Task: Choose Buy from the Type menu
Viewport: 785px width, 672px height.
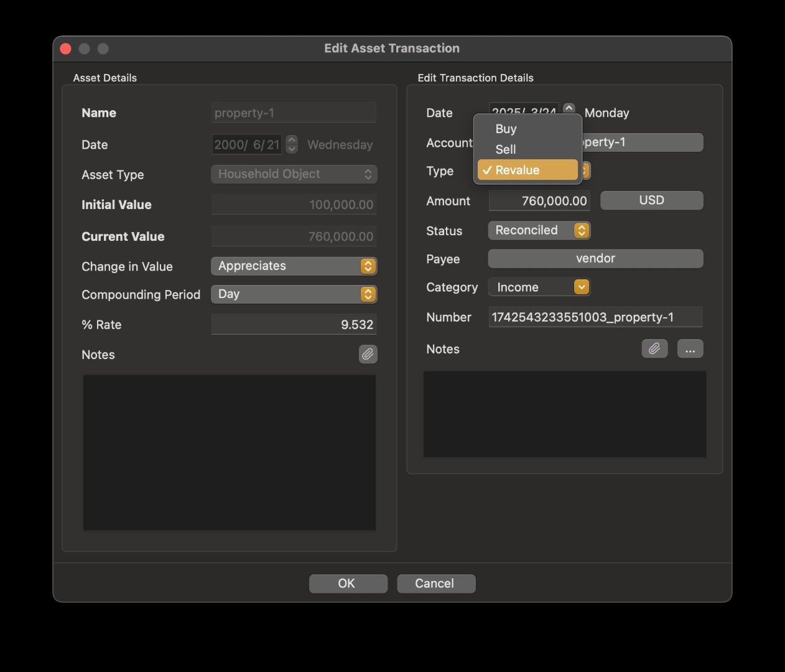Action: coord(506,129)
